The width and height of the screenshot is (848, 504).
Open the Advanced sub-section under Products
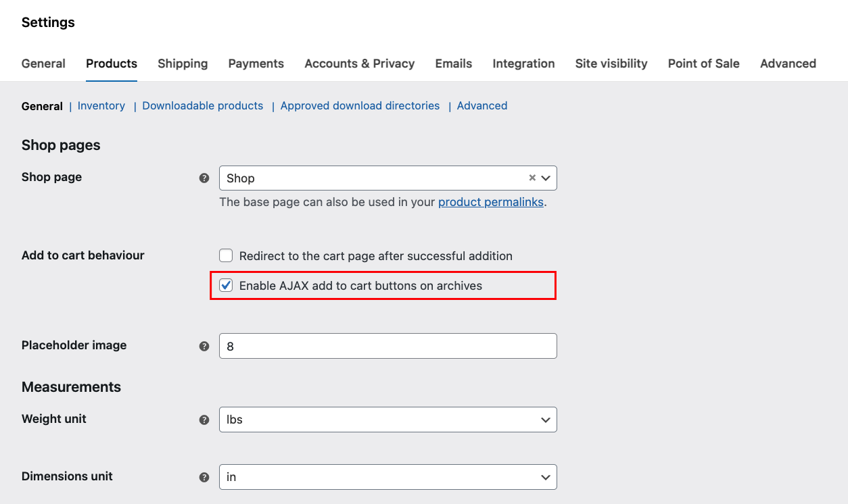[x=482, y=105]
